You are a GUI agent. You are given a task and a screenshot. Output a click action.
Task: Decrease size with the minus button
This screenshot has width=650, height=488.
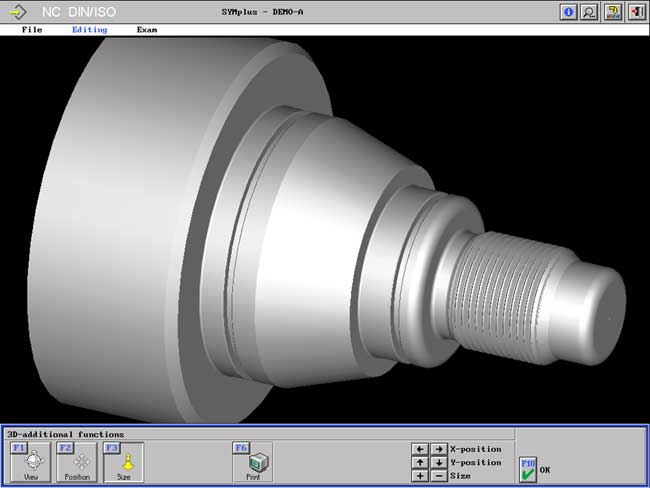pyautogui.click(x=438, y=476)
